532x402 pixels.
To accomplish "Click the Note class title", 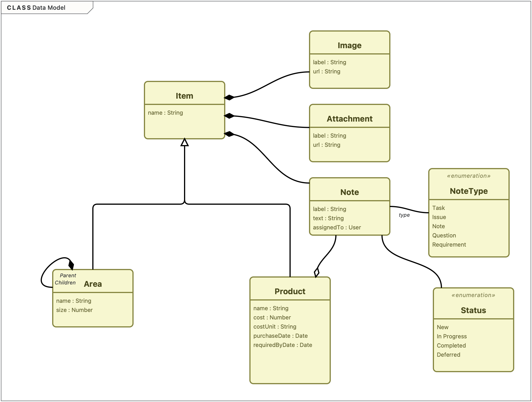I will click(349, 192).
